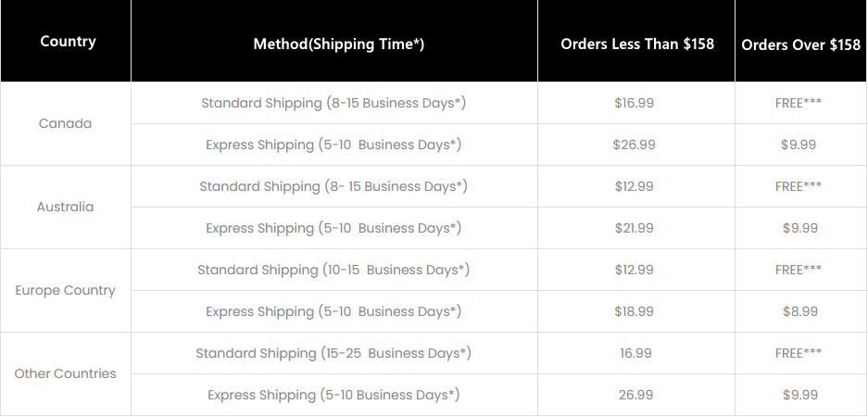Click the $8.99 Europe express price
The width and height of the screenshot is (868, 417).
click(799, 311)
